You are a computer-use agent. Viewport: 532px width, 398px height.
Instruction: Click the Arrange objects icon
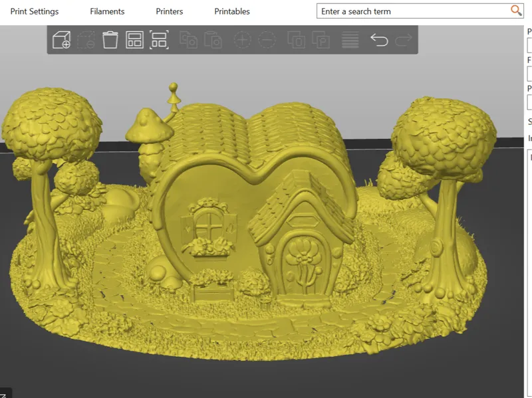tap(134, 40)
